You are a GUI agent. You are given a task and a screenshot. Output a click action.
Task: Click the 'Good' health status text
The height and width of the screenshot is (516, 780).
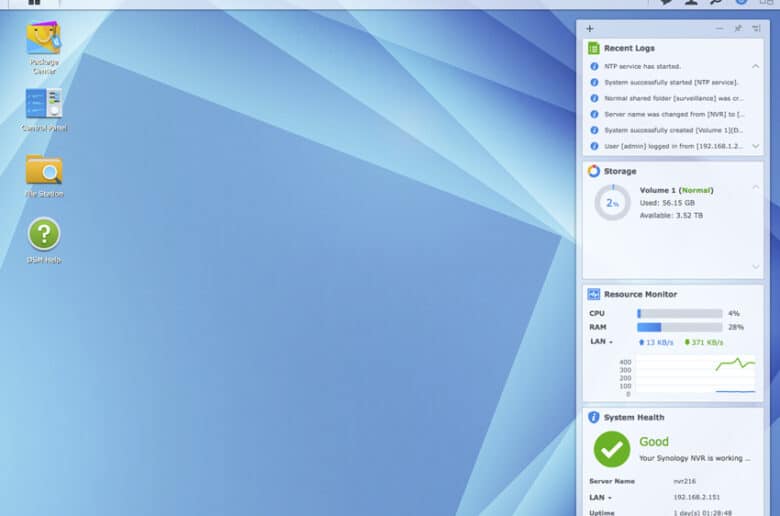pos(654,442)
